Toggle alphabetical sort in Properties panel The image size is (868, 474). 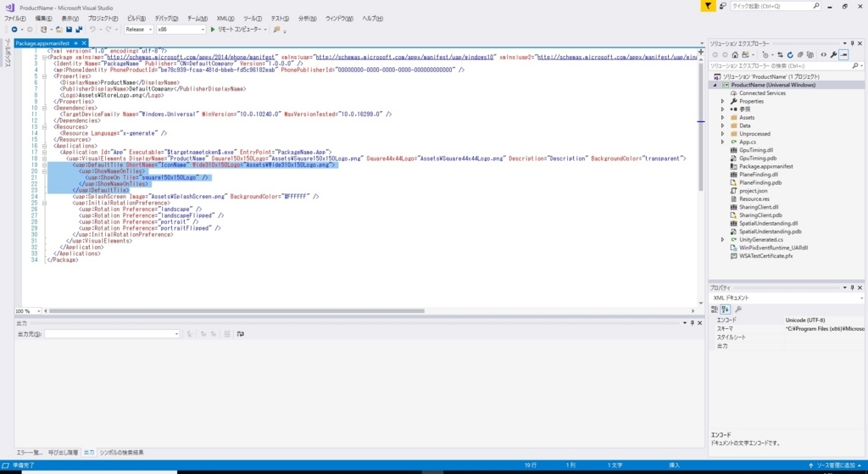pos(726,309)
